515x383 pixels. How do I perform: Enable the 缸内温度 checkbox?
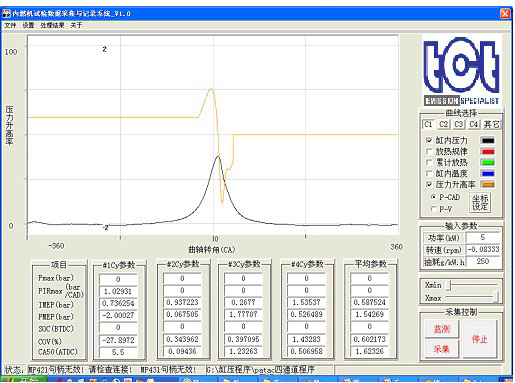tap(429, 173)
